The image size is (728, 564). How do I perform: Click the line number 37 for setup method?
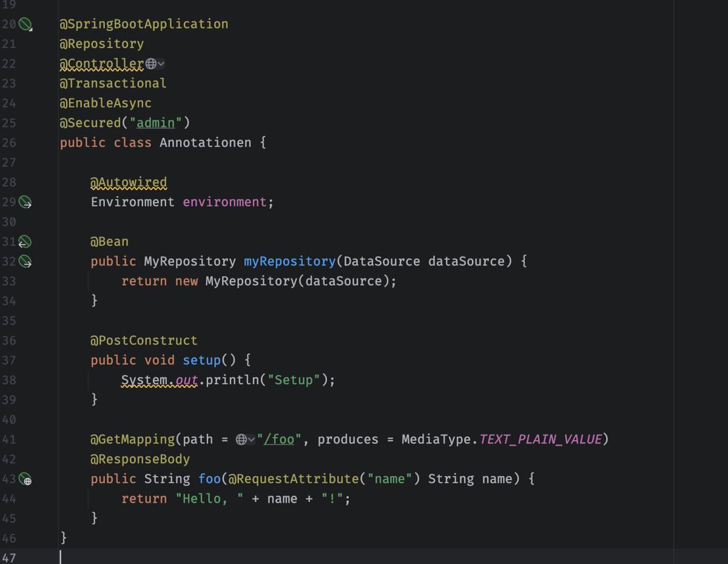coord(8,360)
